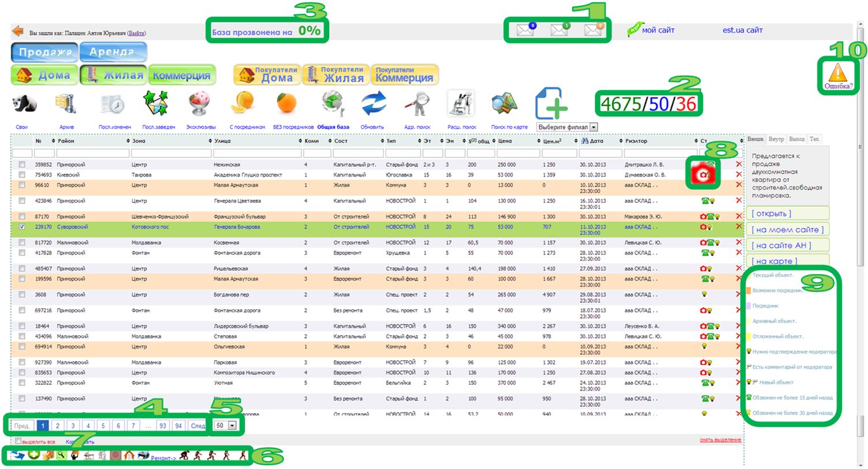Viewport: 868px width, 469px height.
Task: Enable the выделить все checkbox
Action: click(x=18, y=441)
